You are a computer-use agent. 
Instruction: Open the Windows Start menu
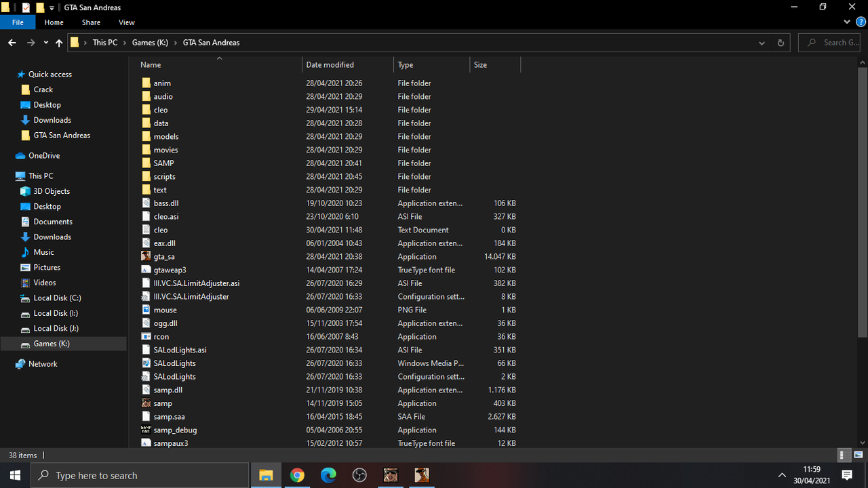16,475
